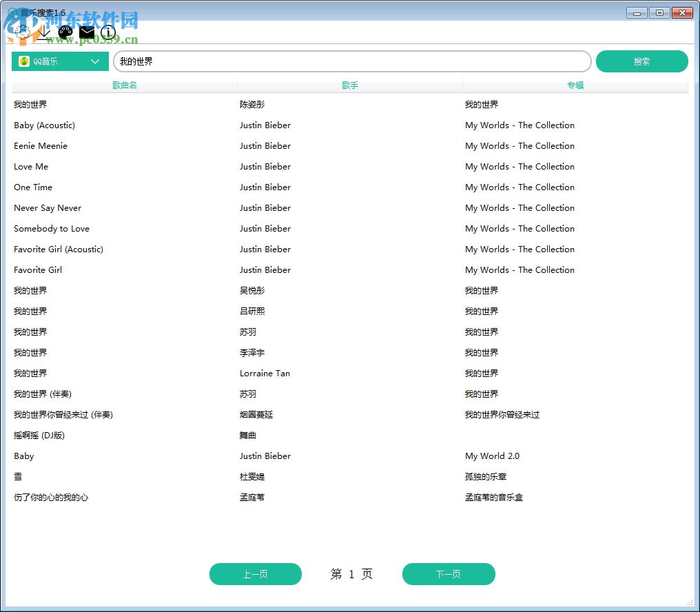Viewport: 700px width, 612px height.
Task: Select the song Favorite Girl (Acoustic)
Action: pos(59,249)
